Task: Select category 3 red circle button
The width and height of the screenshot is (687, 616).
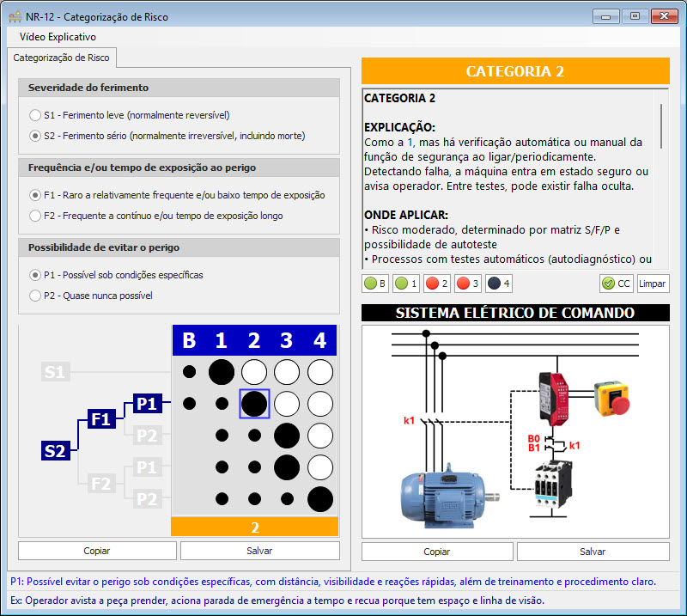Action: [468, 284]
